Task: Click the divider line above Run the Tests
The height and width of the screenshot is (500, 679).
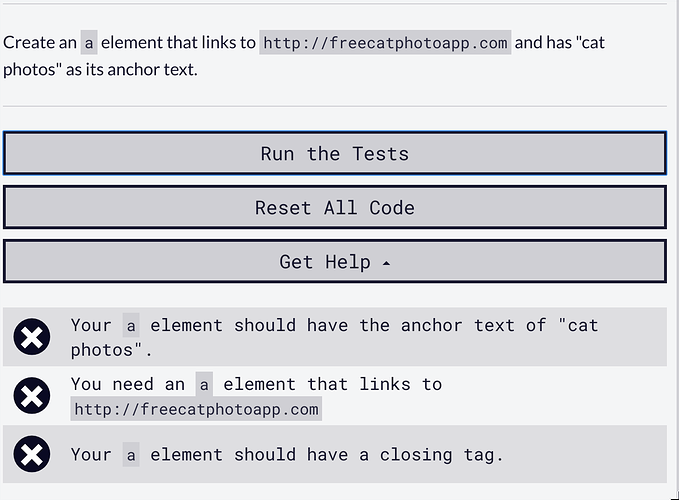Action: pyautogui.click(x=334, y=106)
